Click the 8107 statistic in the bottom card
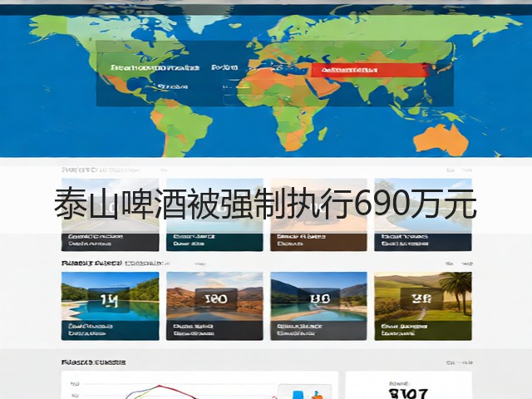Viewport: 532px width, 399px height. pos(408,393)
